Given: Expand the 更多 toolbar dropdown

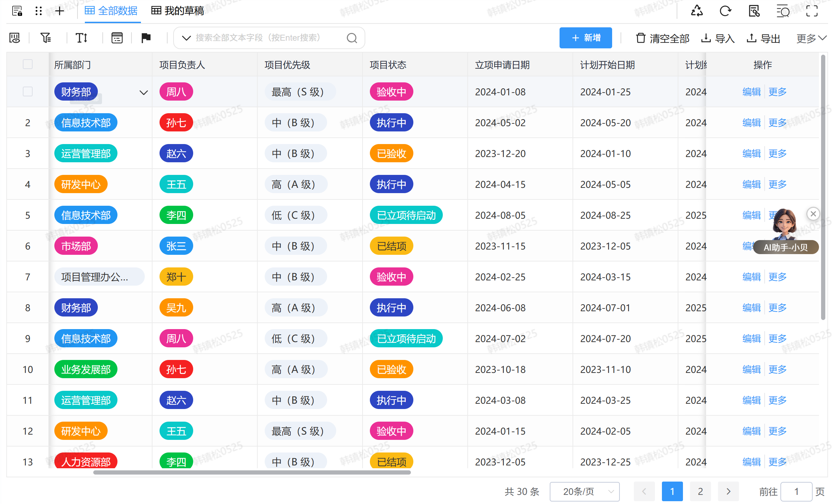Looking at the screenshot, I should (x=811, y=38).
